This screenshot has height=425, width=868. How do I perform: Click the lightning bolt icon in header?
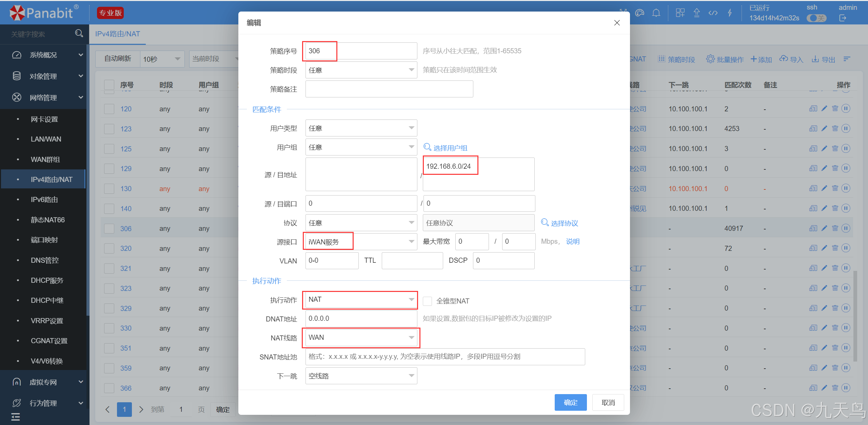730,13
